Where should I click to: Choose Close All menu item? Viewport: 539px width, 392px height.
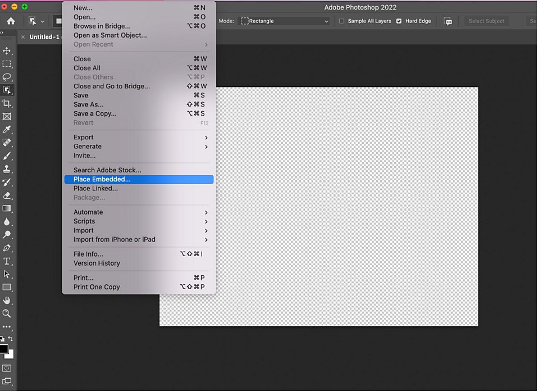click(140, 68)
